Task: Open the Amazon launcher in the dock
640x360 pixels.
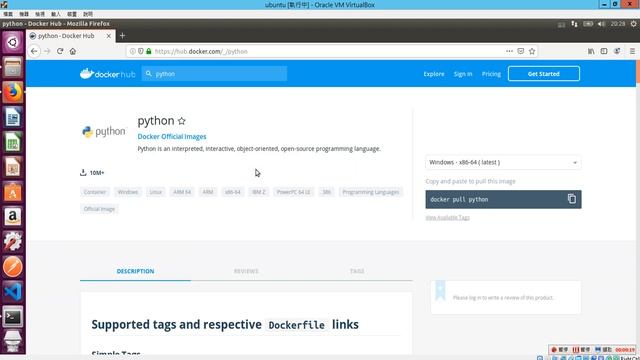Action: click(x=13, y=217)
